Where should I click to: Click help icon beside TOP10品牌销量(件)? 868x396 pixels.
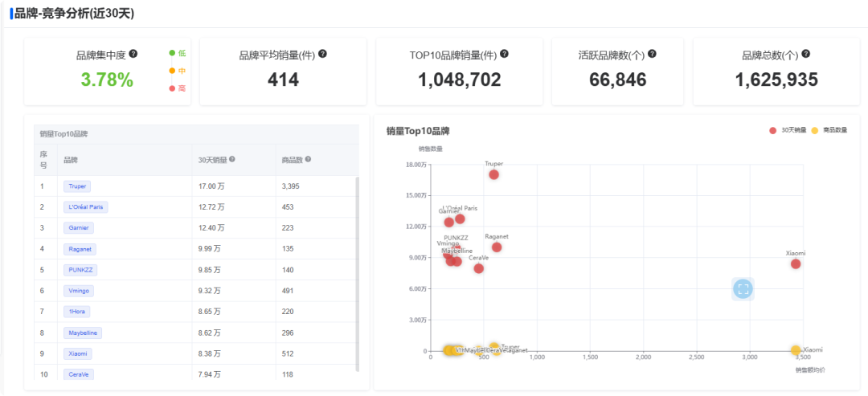click(x=504, y=54)
